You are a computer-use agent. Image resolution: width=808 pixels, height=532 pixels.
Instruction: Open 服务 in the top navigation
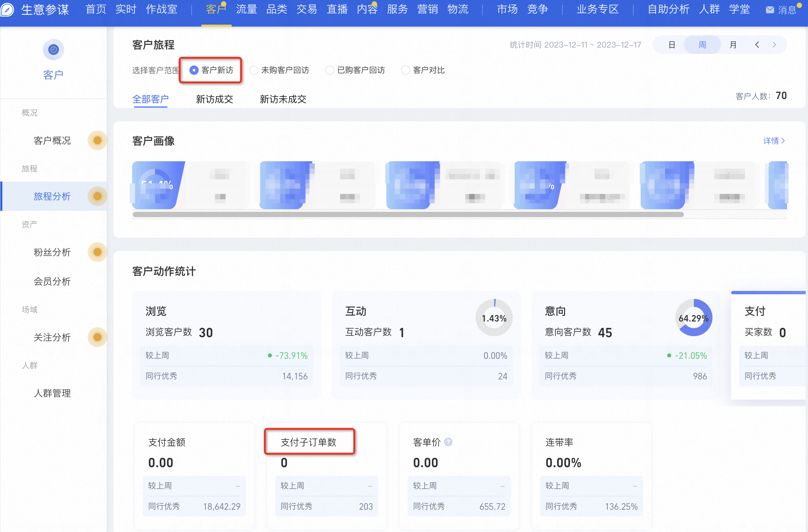[398, 9]
